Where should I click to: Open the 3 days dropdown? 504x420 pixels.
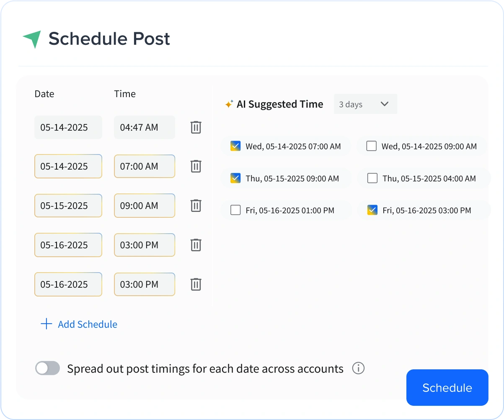365,104
